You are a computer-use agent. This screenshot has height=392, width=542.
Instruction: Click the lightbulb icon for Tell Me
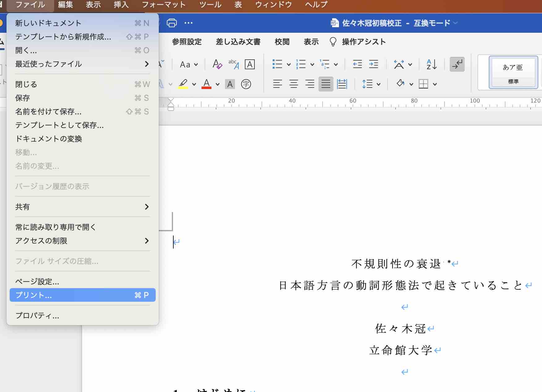(333, 42)
